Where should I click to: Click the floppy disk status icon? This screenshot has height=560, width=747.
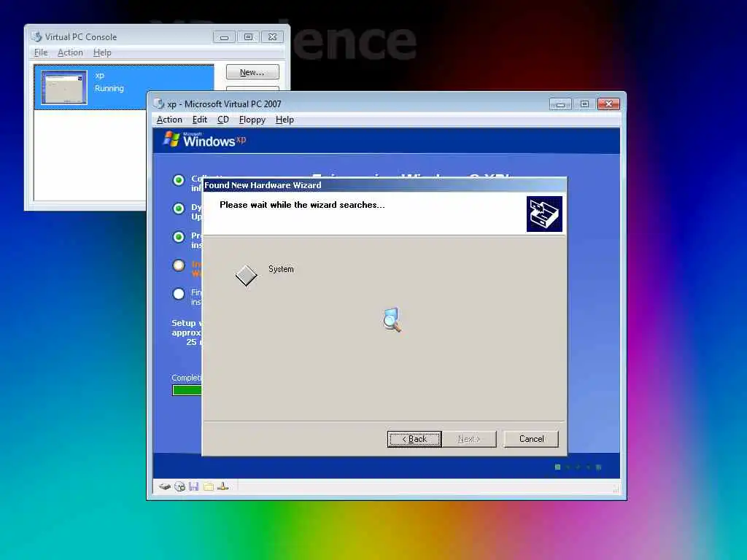pyautogui.click(x=193, y=486)
